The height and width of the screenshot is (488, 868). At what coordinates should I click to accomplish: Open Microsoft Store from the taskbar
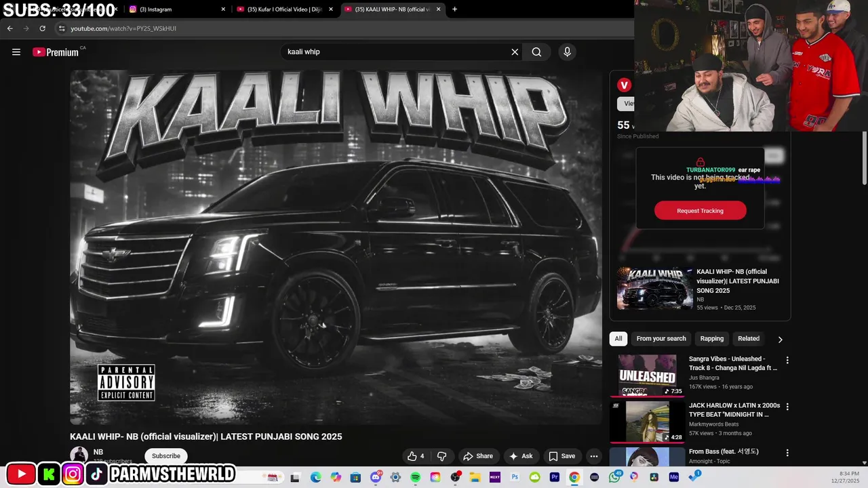(x=355, y=477)
